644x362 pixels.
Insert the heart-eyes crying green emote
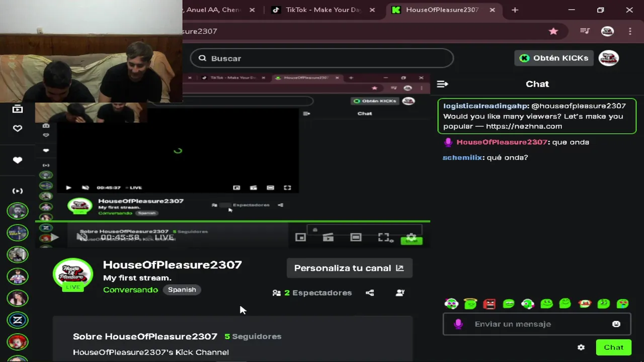pos(622,304)
